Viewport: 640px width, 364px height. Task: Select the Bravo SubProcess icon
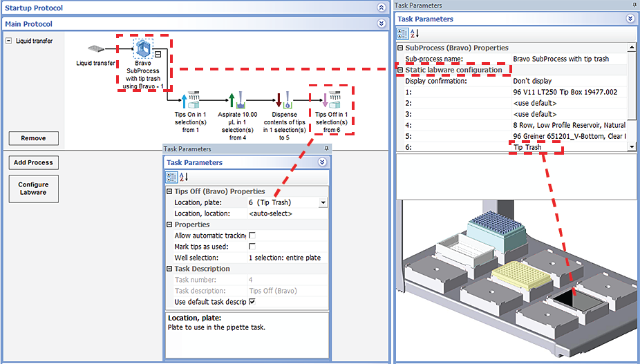point(143,49)
